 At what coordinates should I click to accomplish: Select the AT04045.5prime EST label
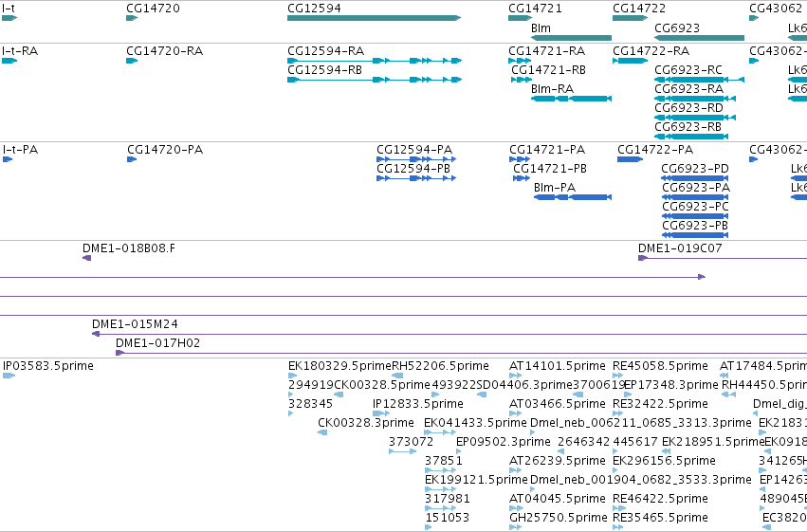point(558,499)
